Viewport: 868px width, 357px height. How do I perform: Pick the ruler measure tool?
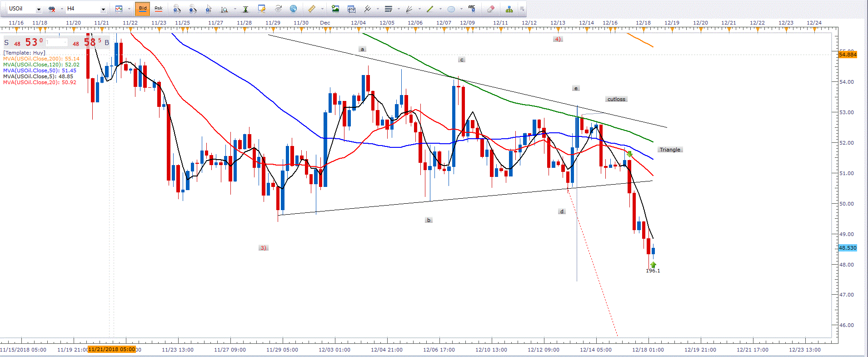[312, 9]
